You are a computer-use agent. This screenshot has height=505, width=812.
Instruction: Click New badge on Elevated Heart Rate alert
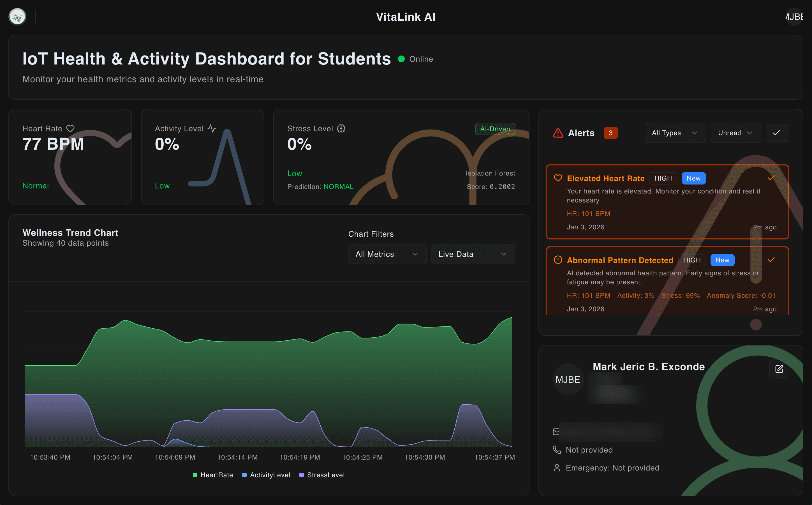coord(693,178)
